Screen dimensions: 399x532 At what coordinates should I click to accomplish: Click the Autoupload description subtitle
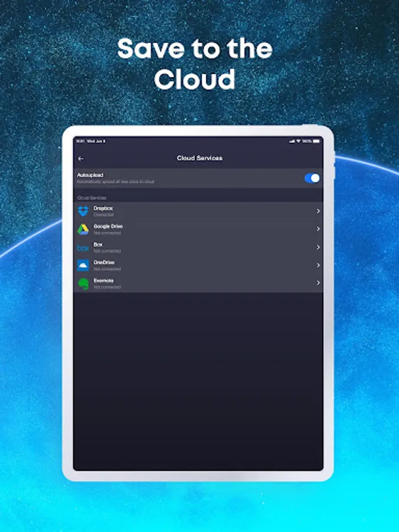pyautogui.click(x=115, y=182)
